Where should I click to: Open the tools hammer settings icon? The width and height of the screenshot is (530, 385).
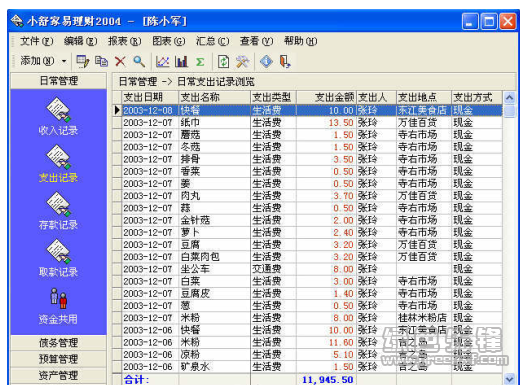(242, 62)
